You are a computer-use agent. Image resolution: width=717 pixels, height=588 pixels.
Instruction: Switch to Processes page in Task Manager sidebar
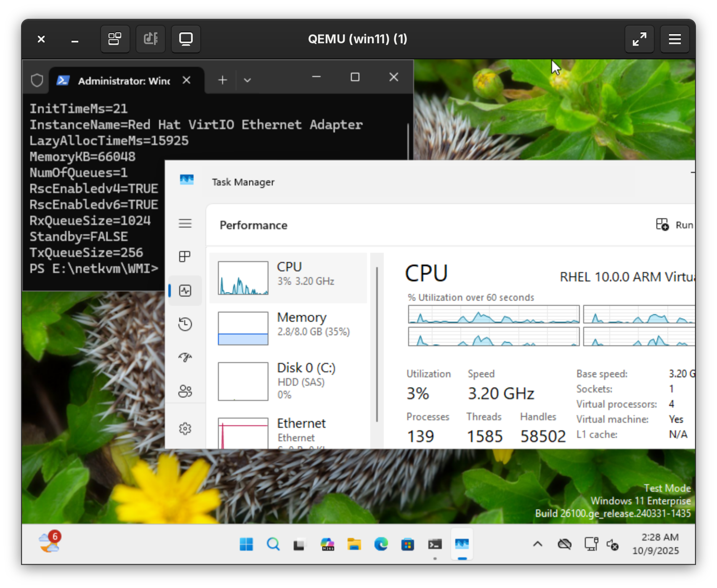[x=185, y=257]
